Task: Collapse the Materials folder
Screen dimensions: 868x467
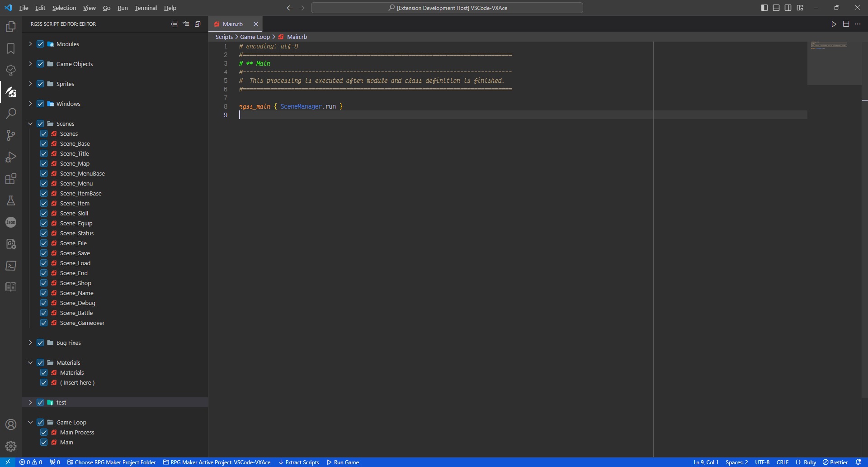Action: pos(30,362)
